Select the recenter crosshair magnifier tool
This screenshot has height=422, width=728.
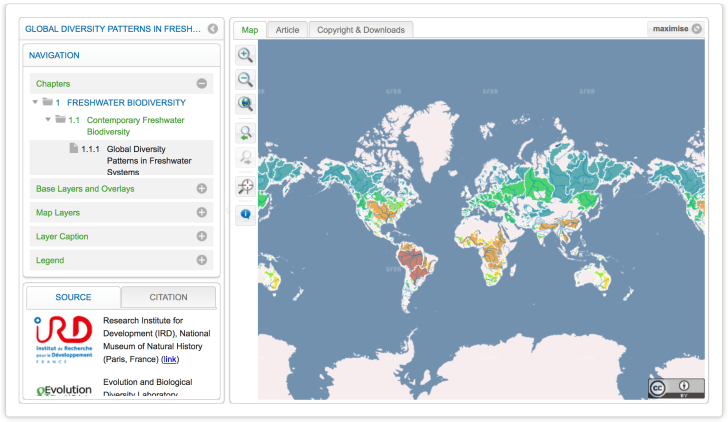245,187
